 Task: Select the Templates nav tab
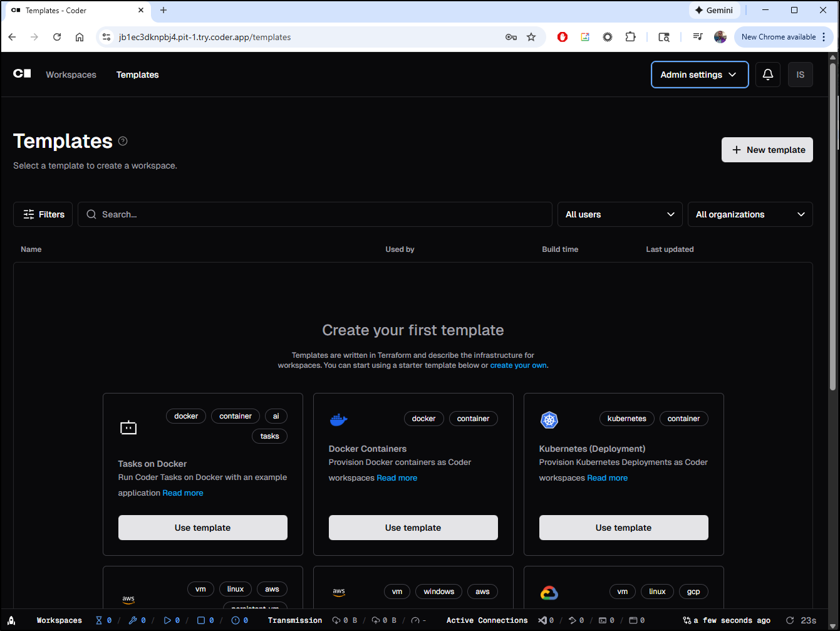137,75
